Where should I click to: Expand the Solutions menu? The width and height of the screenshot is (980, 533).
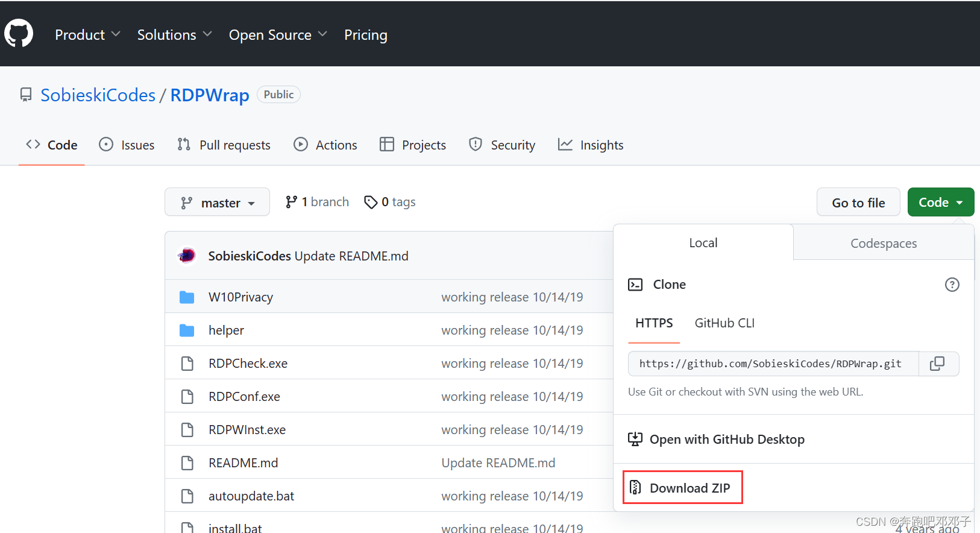(174, 35)
